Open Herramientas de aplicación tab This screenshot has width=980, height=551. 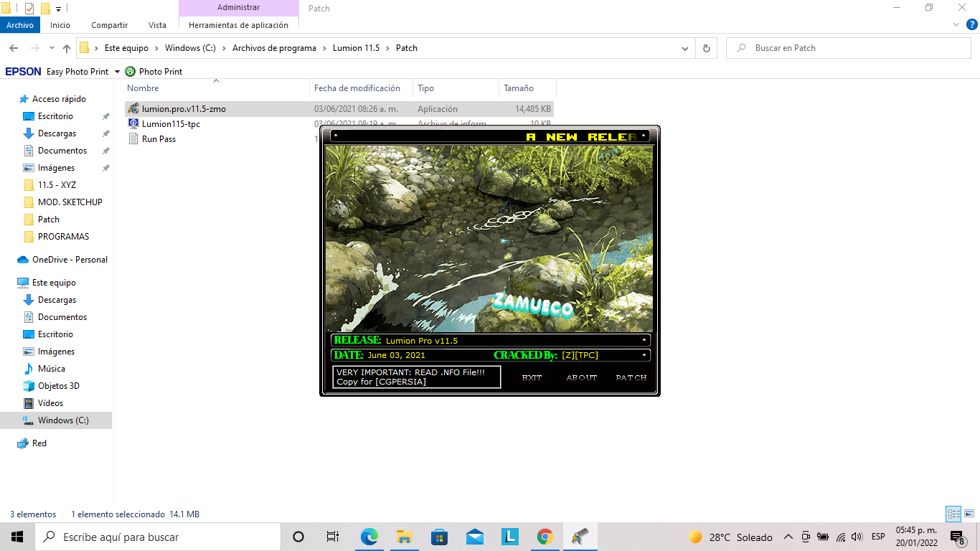pos(238,25)
